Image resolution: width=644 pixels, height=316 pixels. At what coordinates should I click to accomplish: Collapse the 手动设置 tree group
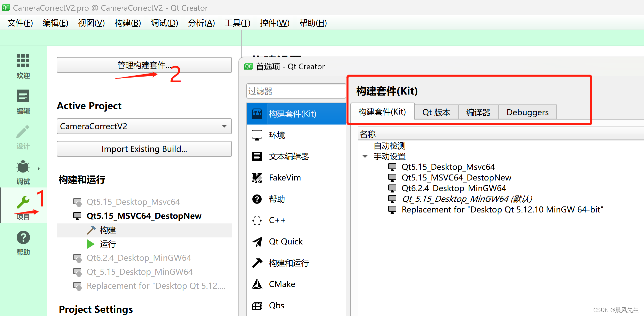coord(365,157)
